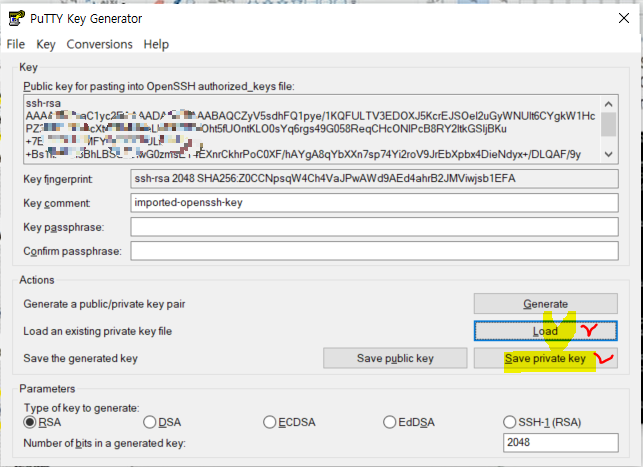
Task: Click the Key comment field
Action: tap(374, 203)
